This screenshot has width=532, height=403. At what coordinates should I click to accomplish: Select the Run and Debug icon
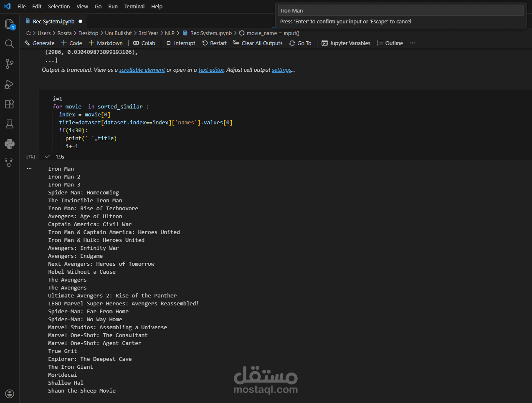[9, 84]
